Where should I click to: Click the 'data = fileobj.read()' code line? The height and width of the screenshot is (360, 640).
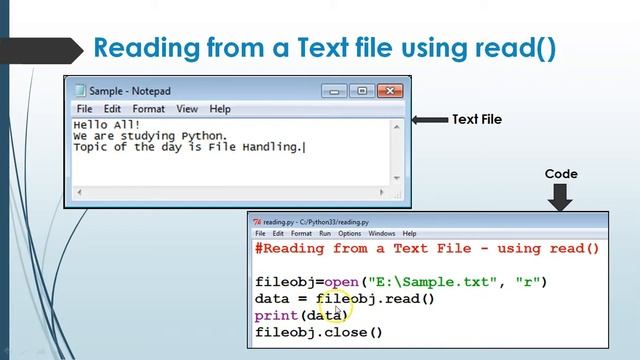coord(344,299)
